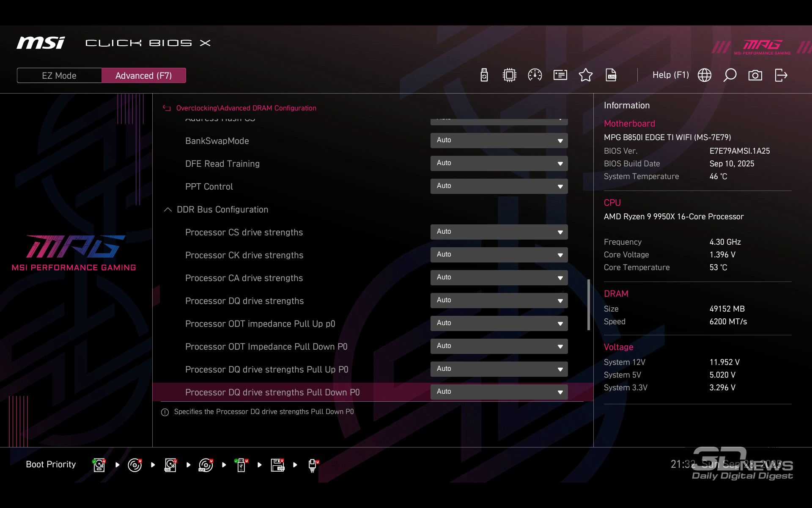
Task: Click the language globe icon
Action: tap(704, 75)
